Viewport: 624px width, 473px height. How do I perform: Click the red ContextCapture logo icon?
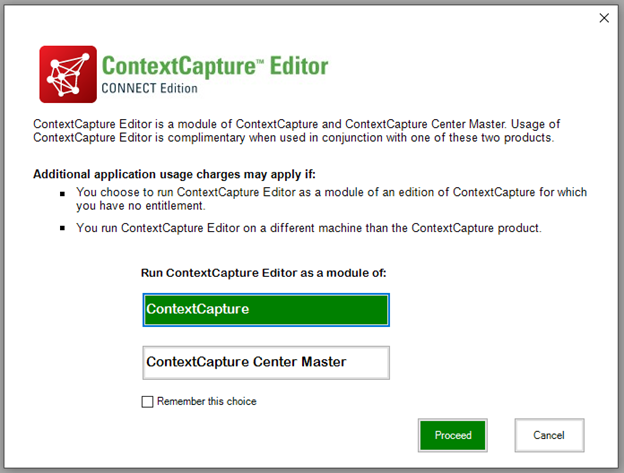68,74
